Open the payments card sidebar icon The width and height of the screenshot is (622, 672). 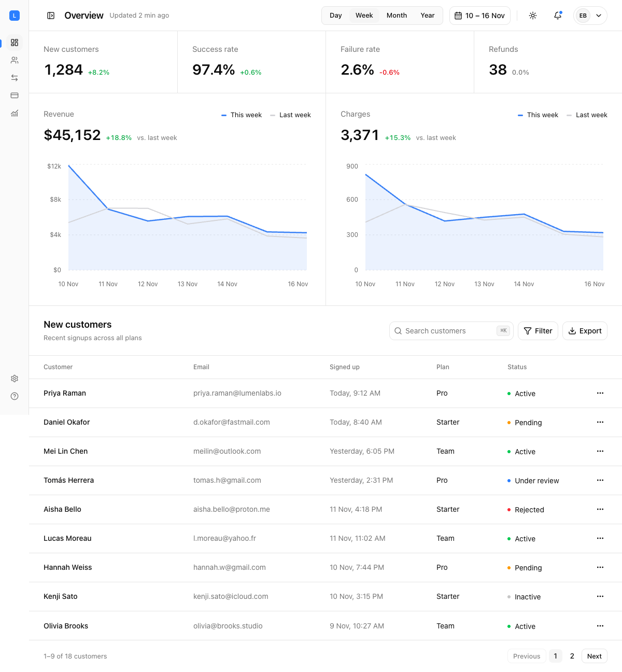point(15,95)
